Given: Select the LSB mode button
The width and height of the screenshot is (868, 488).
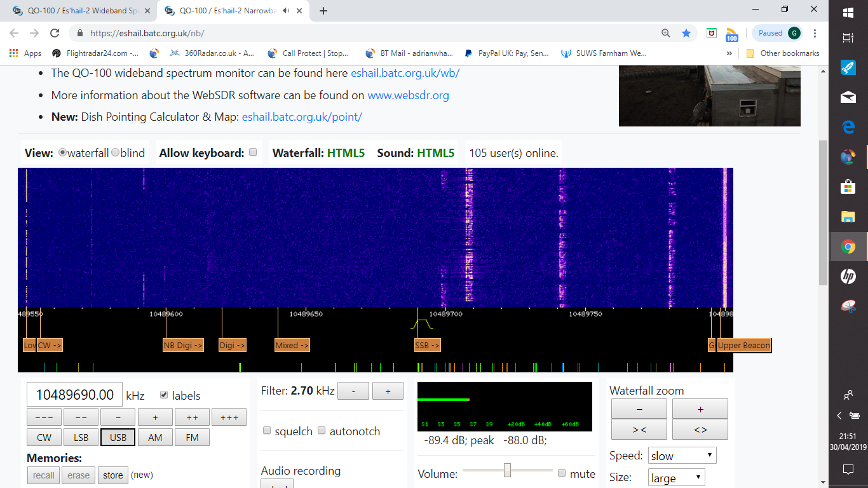Looking at the screenshot, I should pos(81,437).
